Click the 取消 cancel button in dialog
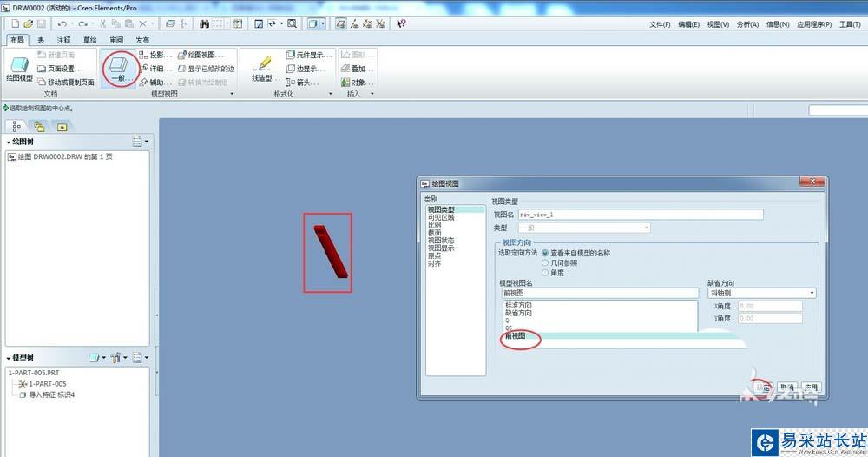This screenshot has height=457, width=868. coord(786,387)
